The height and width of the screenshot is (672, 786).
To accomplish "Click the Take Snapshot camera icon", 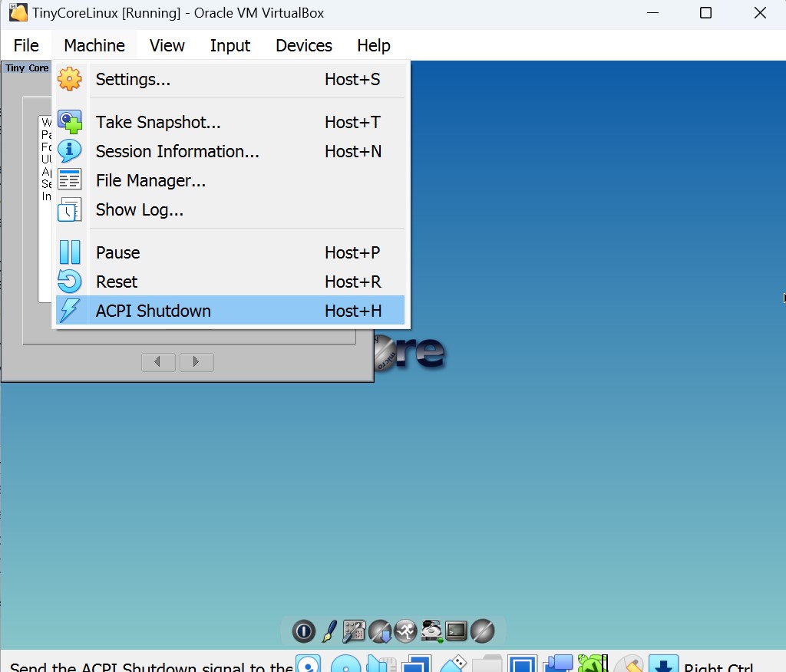I will (x=70, y=122).
